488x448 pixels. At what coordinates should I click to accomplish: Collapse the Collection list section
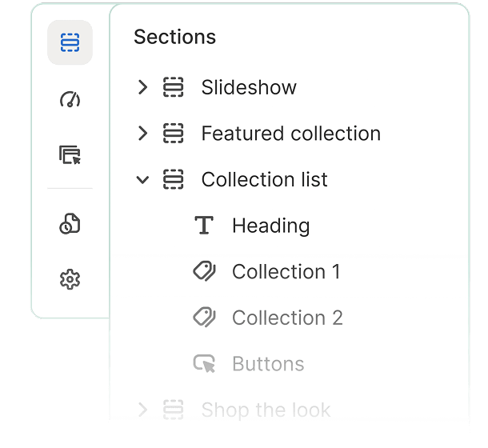point(143,179)
